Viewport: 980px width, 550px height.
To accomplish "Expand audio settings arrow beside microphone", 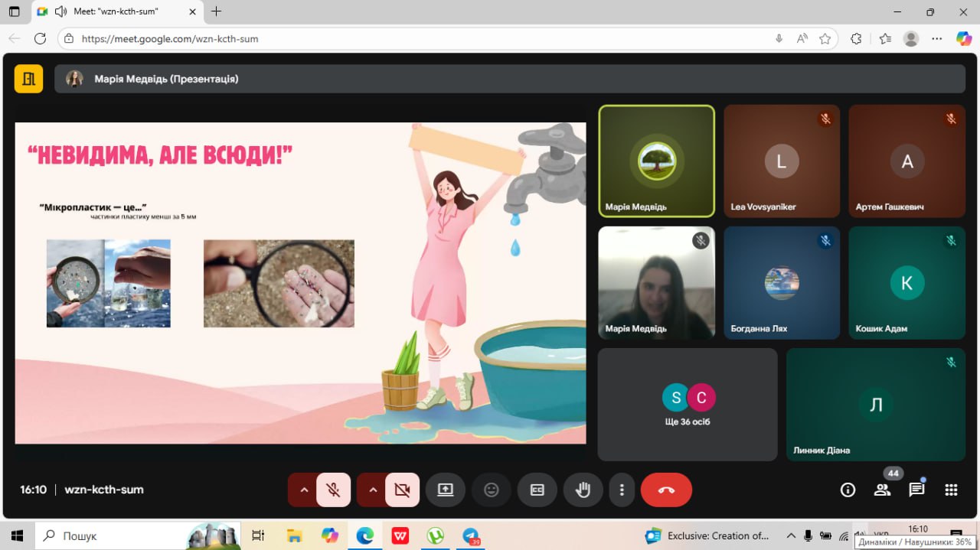I will coord(304,490).
